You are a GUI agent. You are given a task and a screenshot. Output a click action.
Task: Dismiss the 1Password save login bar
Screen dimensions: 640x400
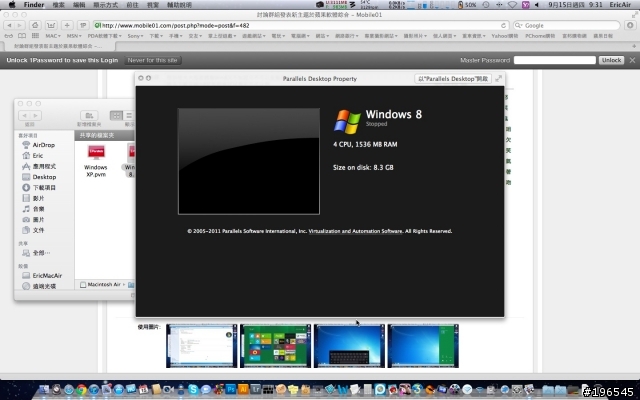click(632, 60)
